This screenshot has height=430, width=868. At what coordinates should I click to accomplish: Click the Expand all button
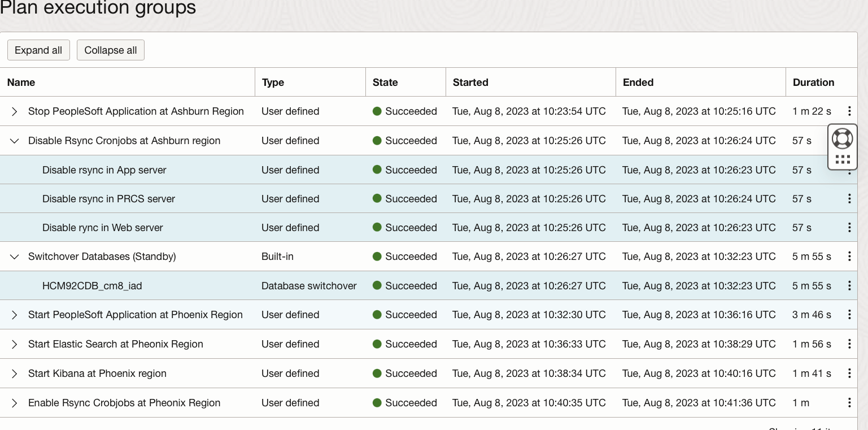click(x=38, y=50)
